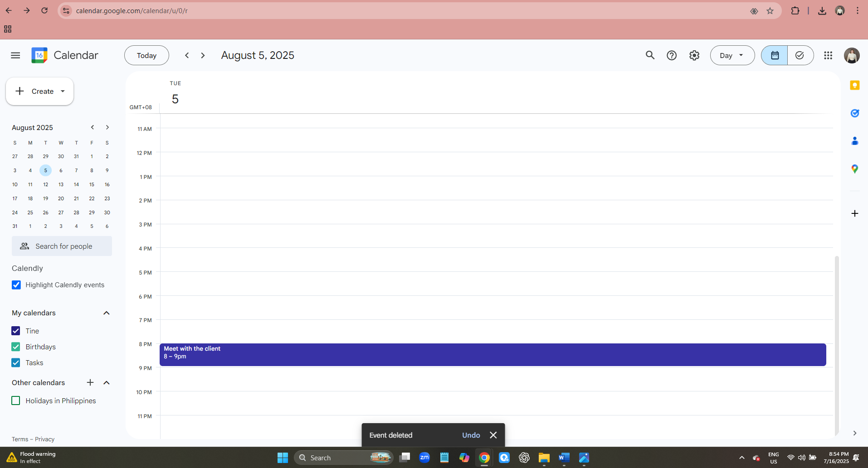Screen dimensions: 868x468
Task: Get add-ons plus icon in side panel
Action: (855, 213)
